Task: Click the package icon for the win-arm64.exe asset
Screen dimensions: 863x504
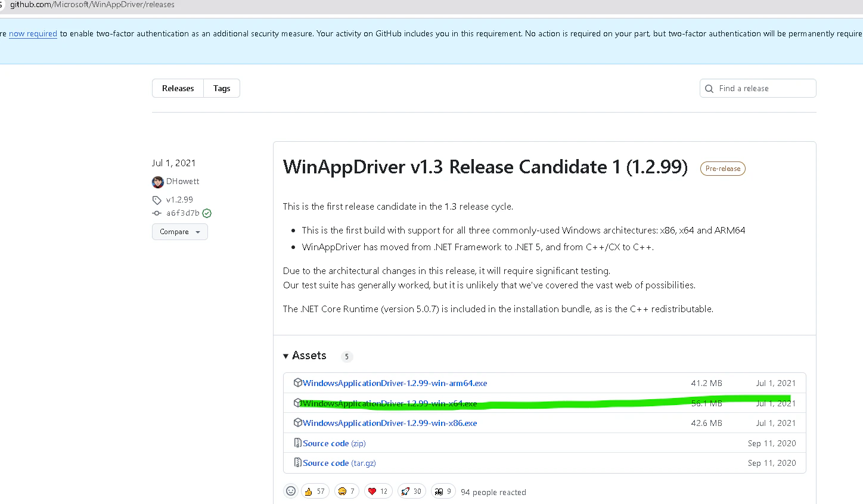Action: [x=298, y=382]
